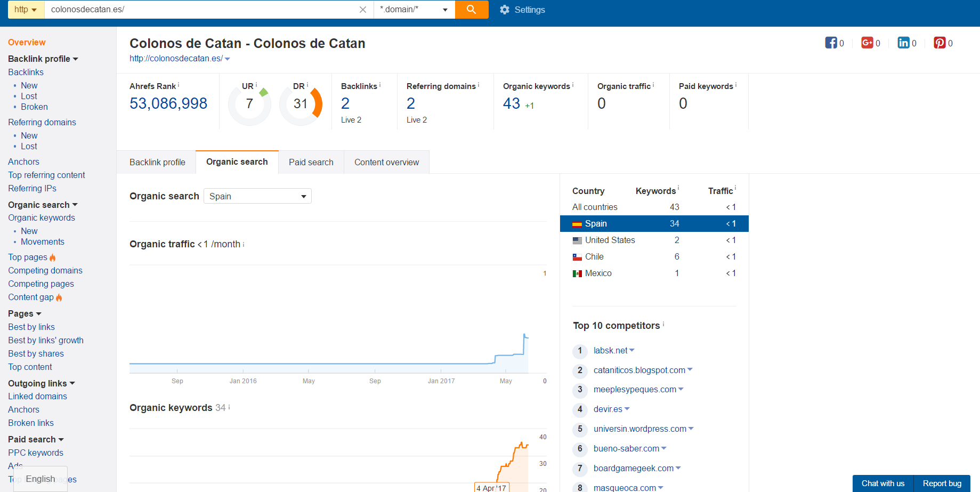Open labsk.net competitor dropdown arrow
The image size is (980, 492).
[x=632, y=350]
